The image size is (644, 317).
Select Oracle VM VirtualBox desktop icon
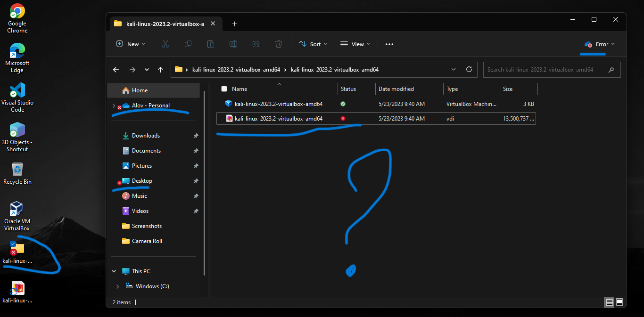point(17,216)
